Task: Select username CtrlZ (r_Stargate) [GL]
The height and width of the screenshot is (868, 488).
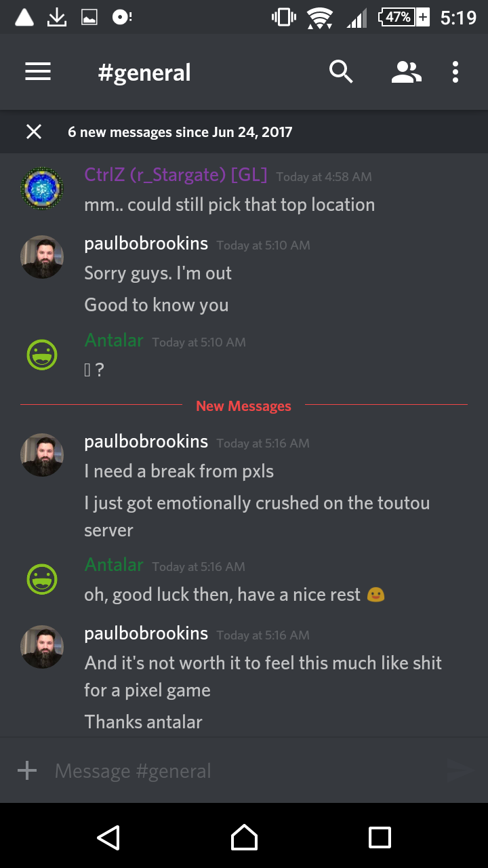Action: click(176, 175)
